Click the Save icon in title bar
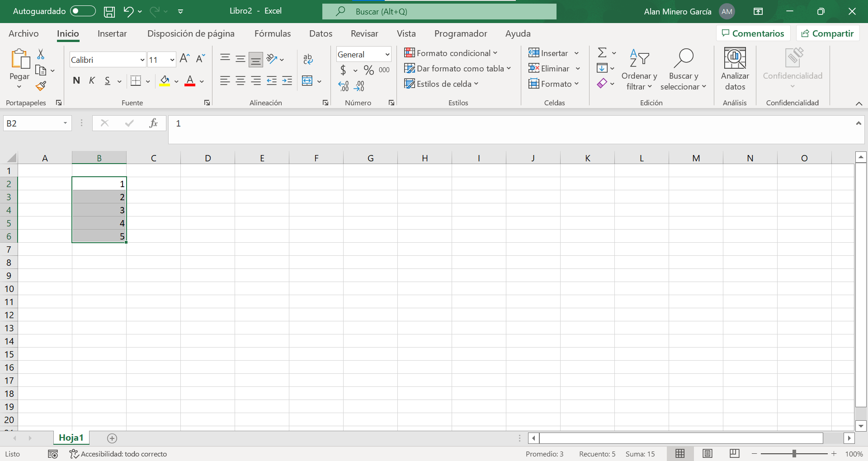The width and height of the screenshot is (868, 461). (109, 12)
